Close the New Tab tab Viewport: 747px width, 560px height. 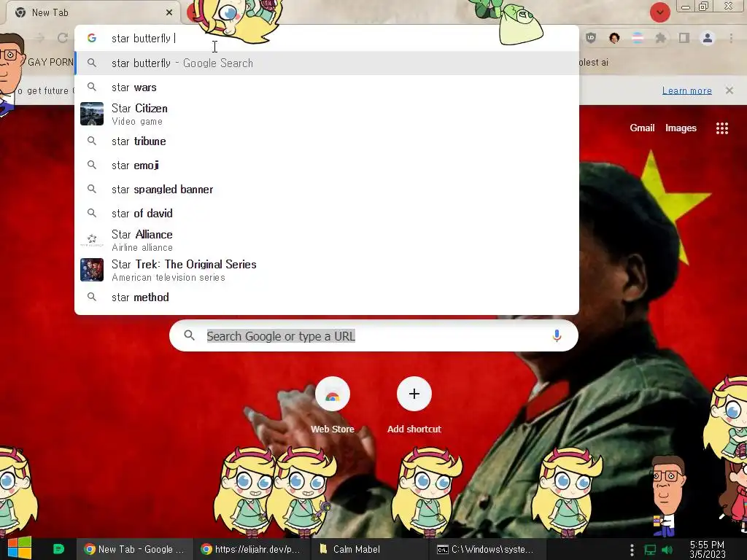tap(169, 12)
